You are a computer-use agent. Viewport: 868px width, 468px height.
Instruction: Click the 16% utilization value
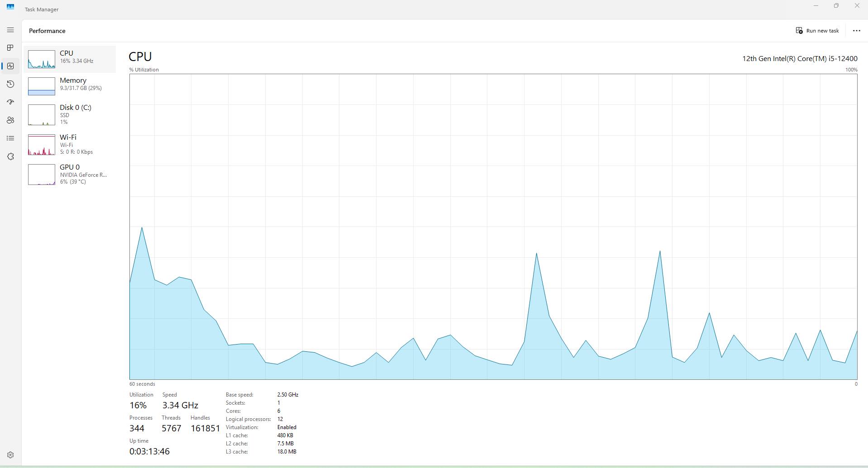click(x=138, y=405)
